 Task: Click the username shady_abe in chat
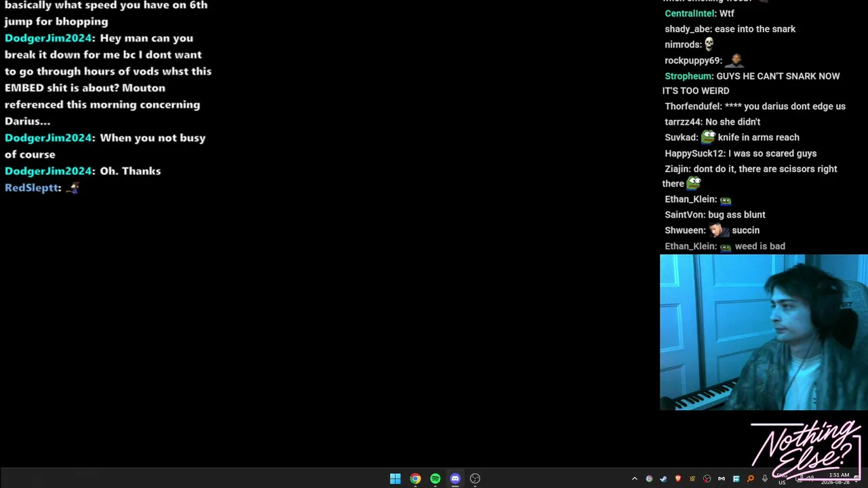[x=687, y=29]
